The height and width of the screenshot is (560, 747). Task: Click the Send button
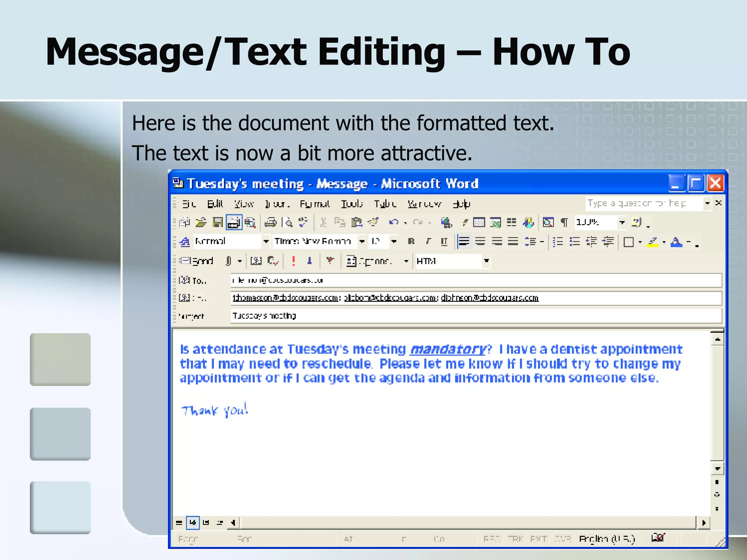tap(196, 261)
